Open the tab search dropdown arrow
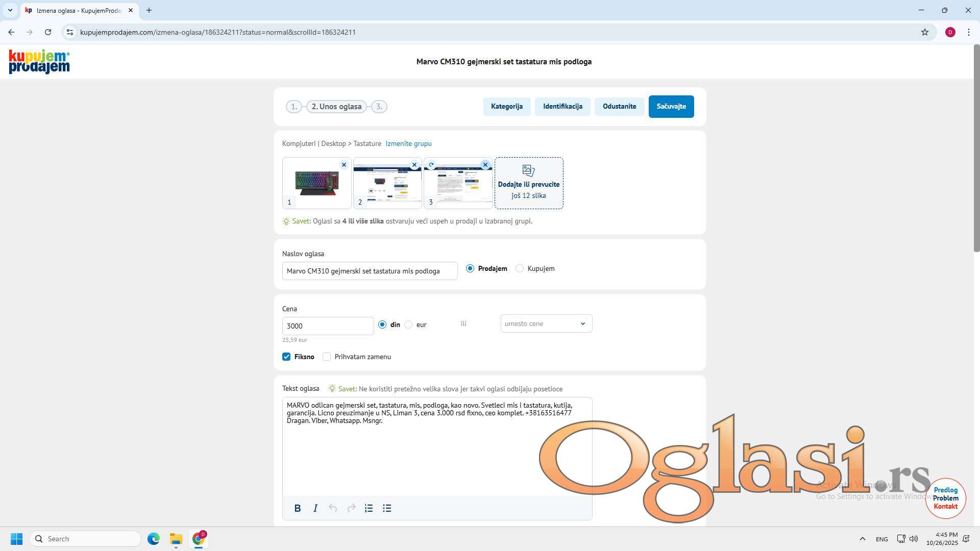980x551 pixels. (10, 10)
